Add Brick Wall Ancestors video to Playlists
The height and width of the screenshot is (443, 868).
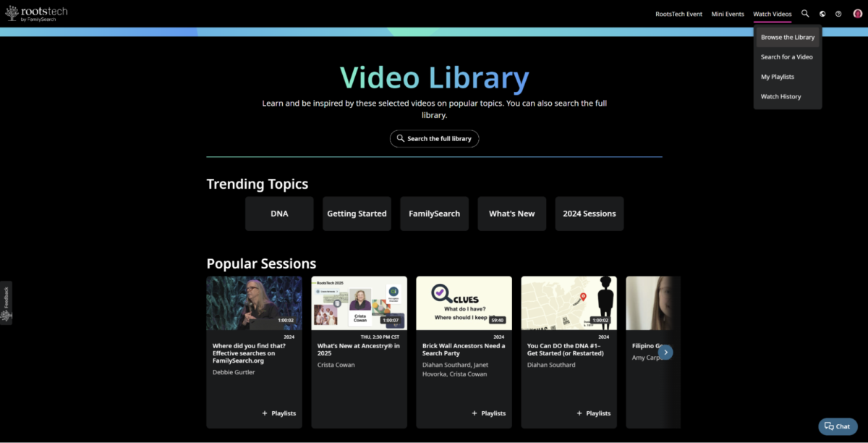(x=489, y=413)
